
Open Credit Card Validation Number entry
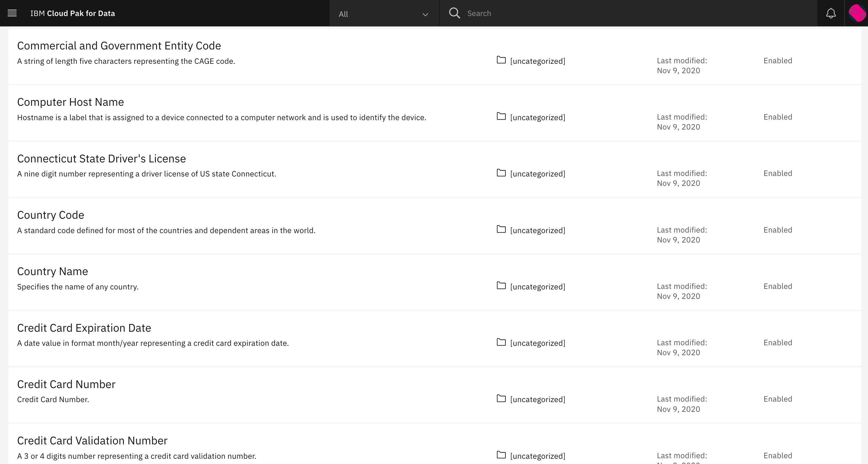92,441
